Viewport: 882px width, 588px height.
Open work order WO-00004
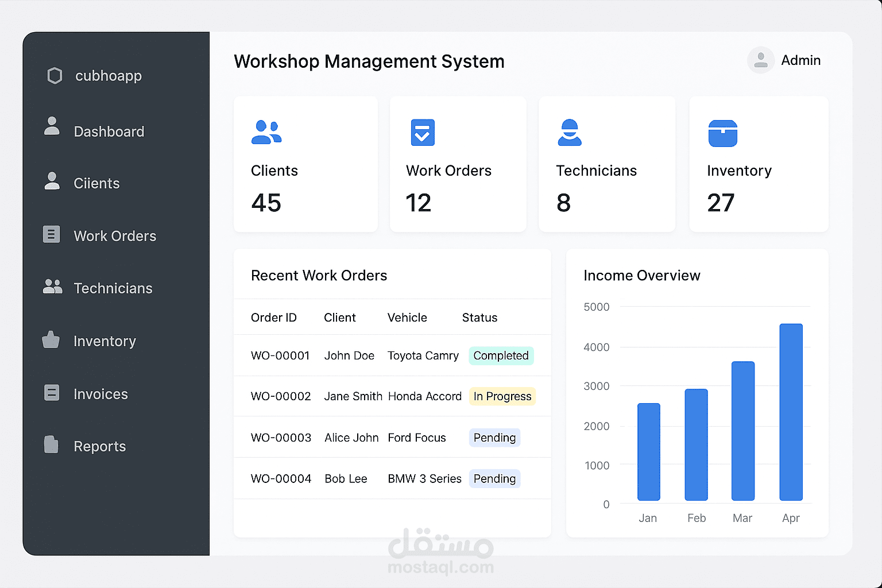click(281, 478)
